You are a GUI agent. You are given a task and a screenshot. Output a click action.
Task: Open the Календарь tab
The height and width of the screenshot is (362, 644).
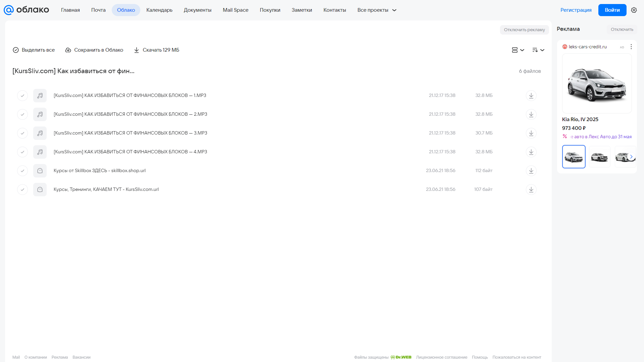click(x=159, y=10)
